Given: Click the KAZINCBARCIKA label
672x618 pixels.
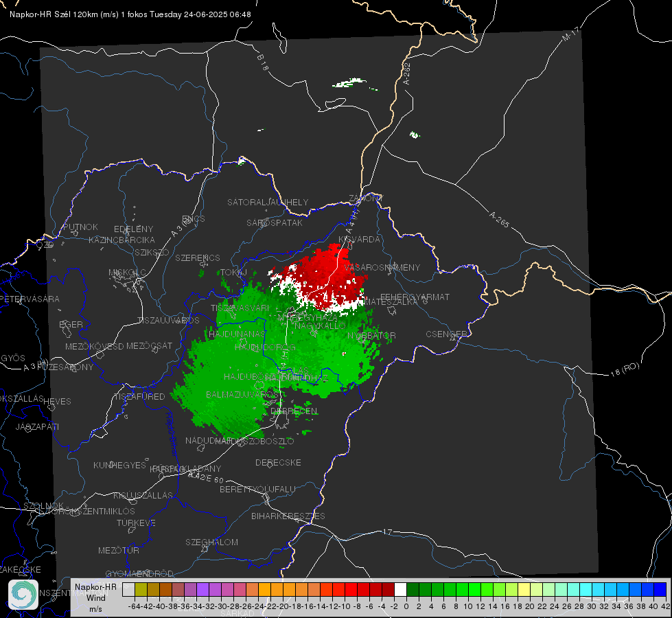Looking at the screenshot, I should click(121, 240).
